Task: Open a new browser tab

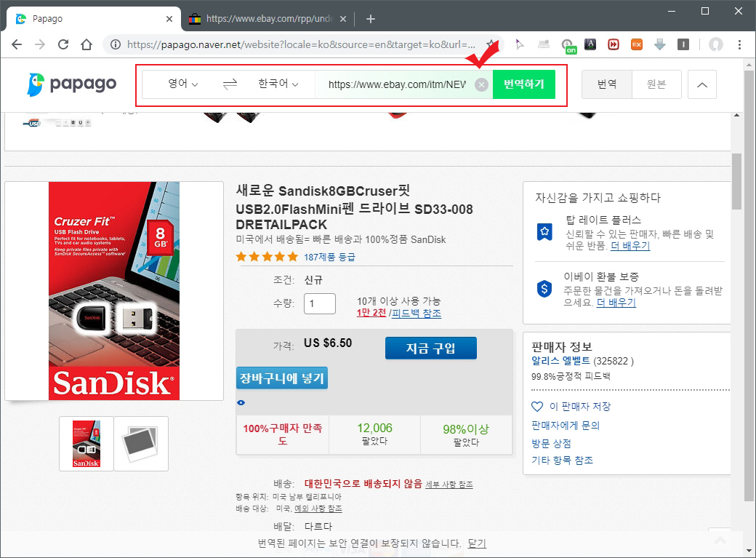Action: [x=370, y=19]
